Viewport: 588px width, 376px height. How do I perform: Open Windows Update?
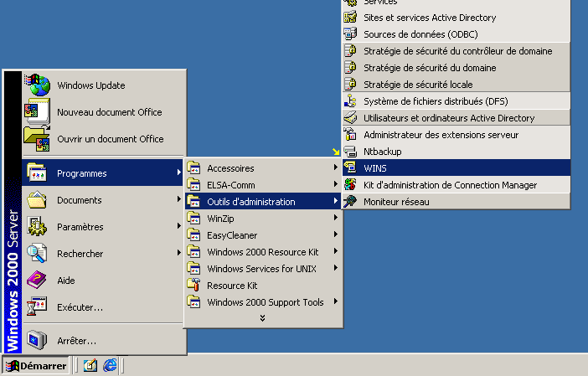(x=104, y=85)
